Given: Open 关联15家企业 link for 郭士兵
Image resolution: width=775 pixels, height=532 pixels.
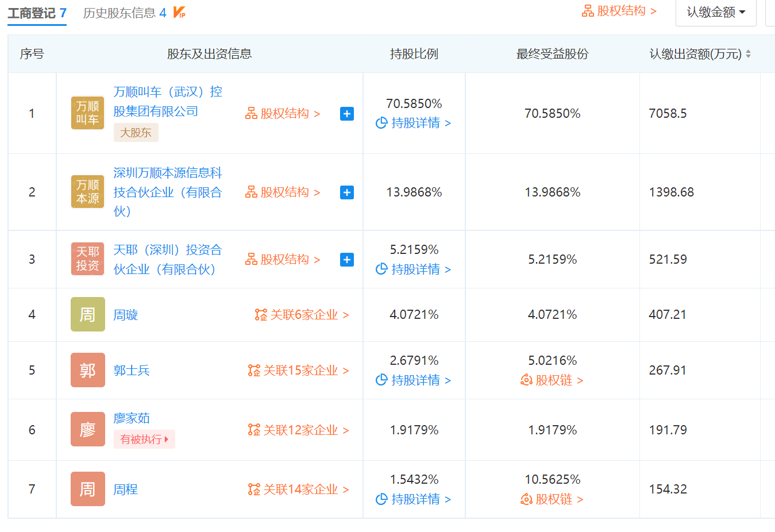Looking at the screenshot, I should (x=299, y=371).
